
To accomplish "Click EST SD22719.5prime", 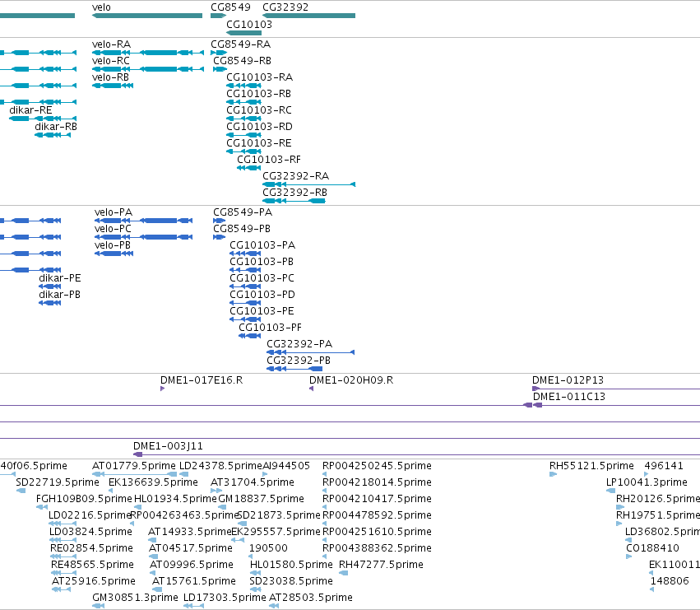I will (58, 482).
